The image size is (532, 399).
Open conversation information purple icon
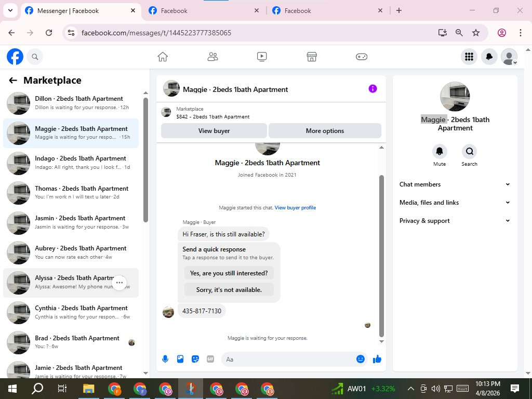373,89
